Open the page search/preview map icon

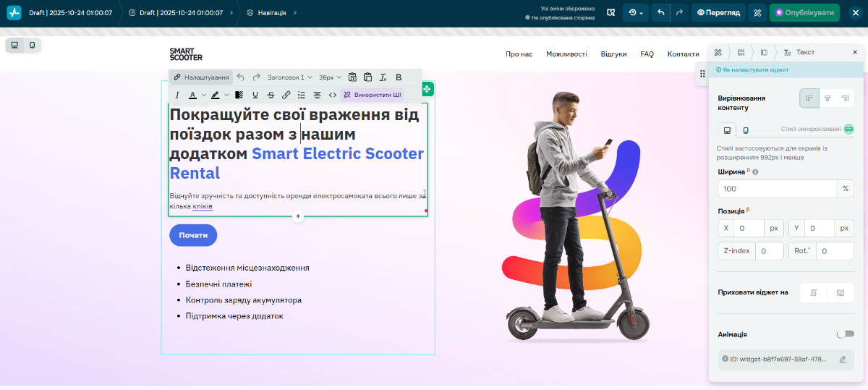tap(611, 12)
